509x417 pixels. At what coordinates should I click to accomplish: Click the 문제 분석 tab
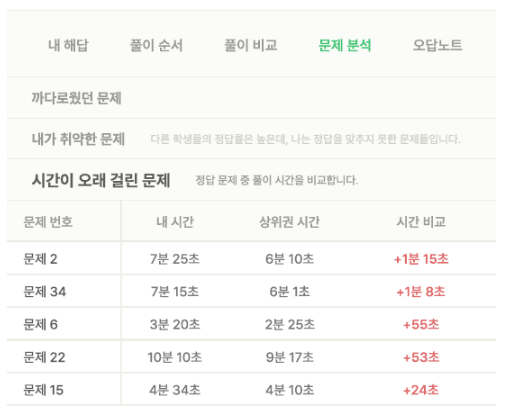[x=345, y=45]
